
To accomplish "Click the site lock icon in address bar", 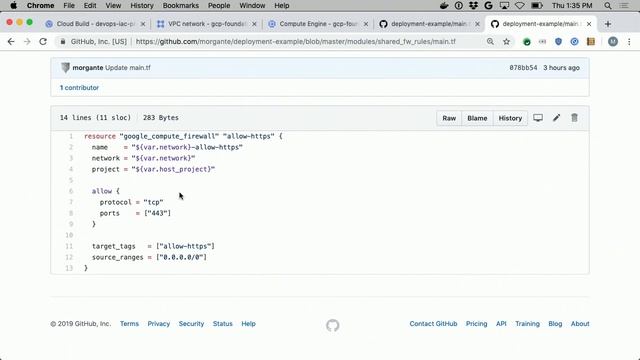I will 62,42.
